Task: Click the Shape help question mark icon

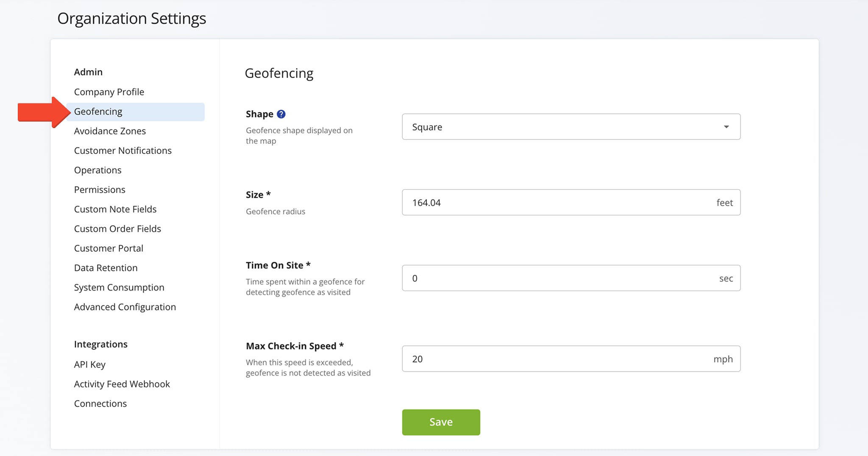Action: point(281,114)
